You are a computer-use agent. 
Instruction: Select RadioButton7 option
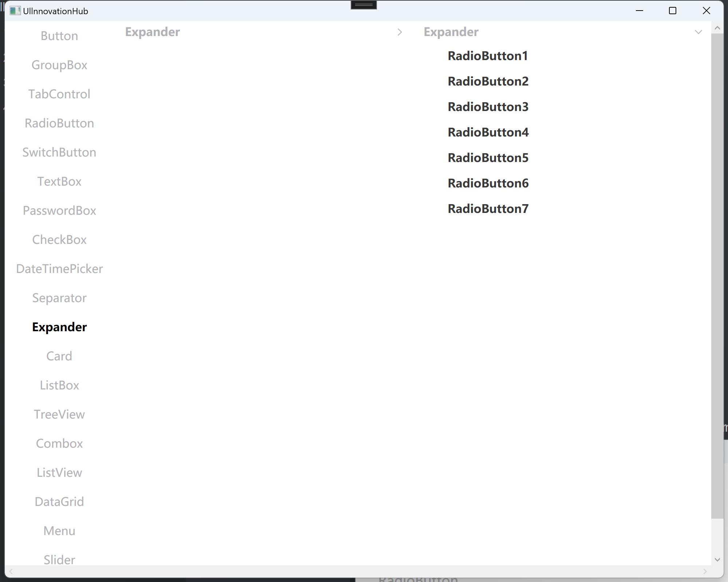point(488,209)
